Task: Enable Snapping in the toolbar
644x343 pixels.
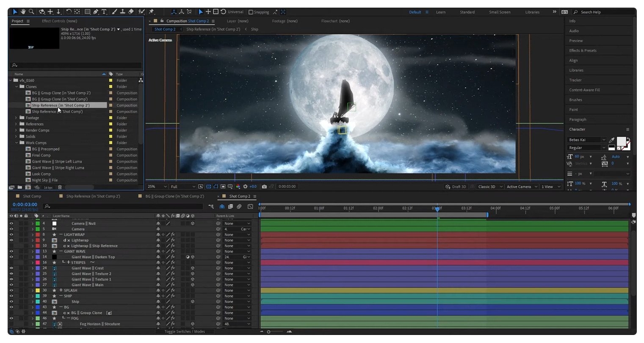Action: [x=252, y=12]
